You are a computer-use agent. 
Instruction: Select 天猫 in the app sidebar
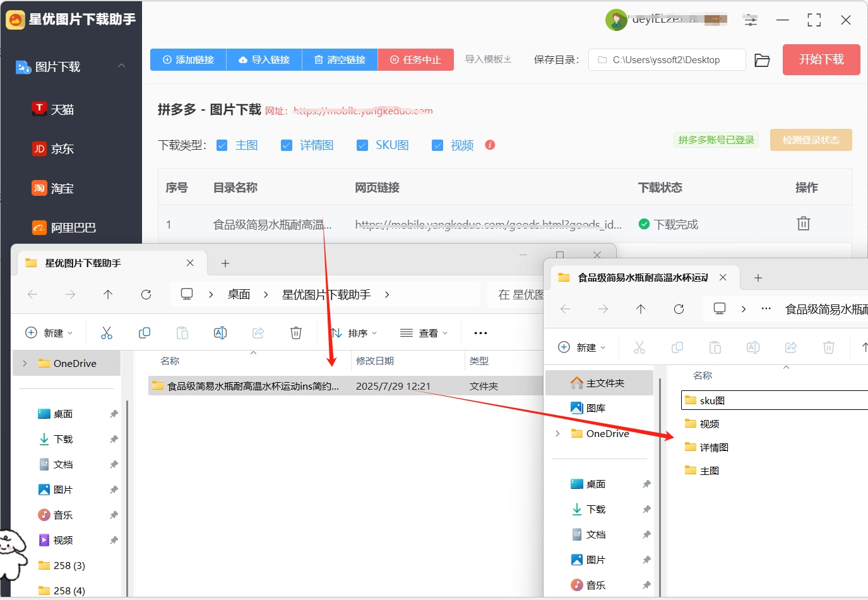53,109
